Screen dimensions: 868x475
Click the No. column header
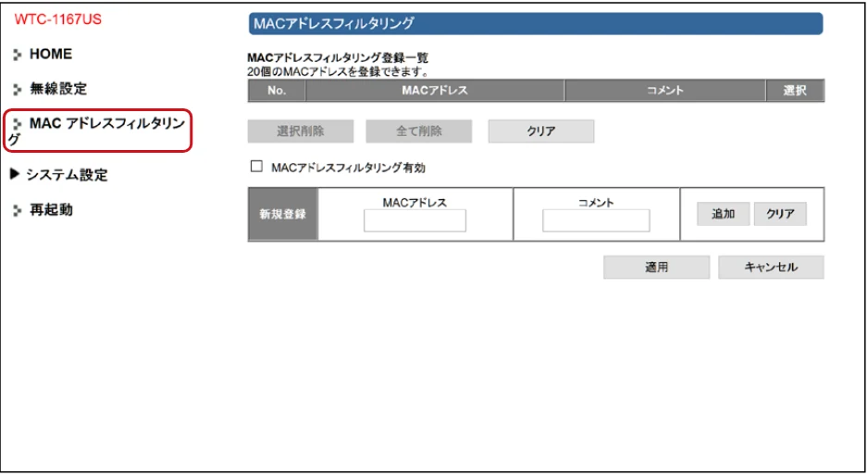coord(277,90)
